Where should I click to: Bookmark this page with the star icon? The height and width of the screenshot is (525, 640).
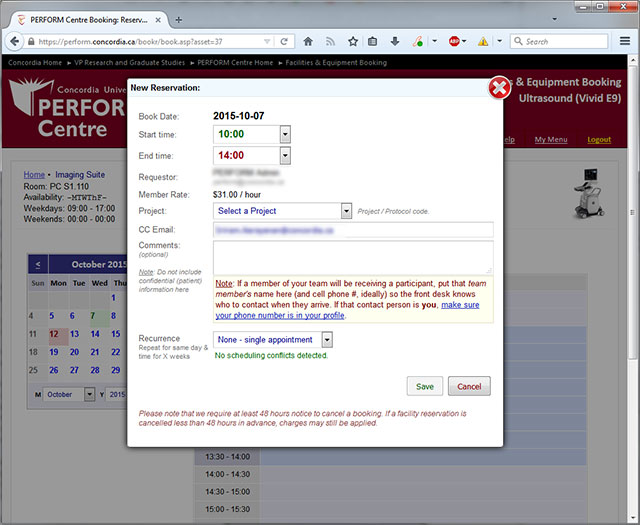tap(352, 42)
